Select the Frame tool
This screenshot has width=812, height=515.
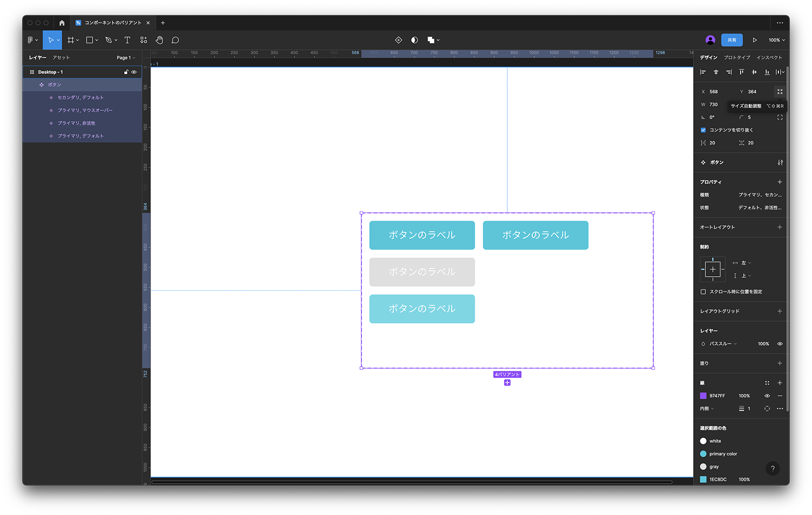70,40
